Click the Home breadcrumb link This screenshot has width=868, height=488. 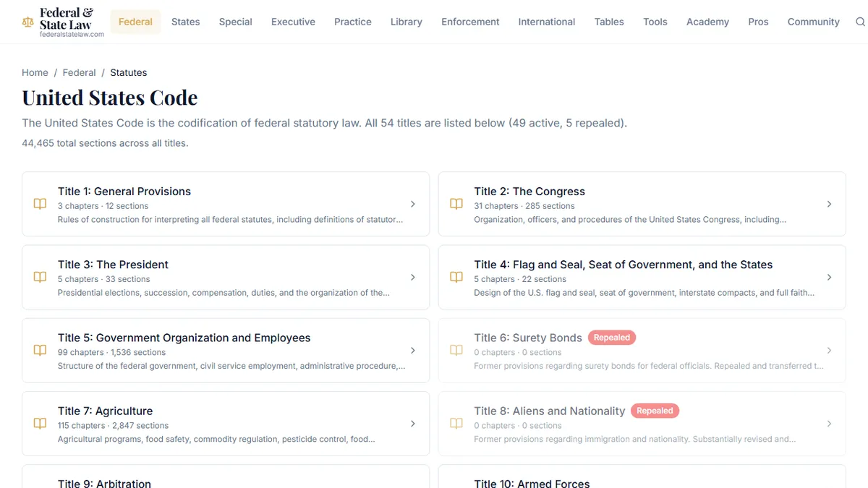35,72
